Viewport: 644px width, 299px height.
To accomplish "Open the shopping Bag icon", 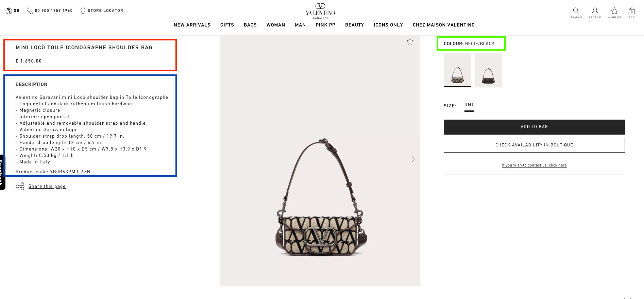I will coord(631,11).
